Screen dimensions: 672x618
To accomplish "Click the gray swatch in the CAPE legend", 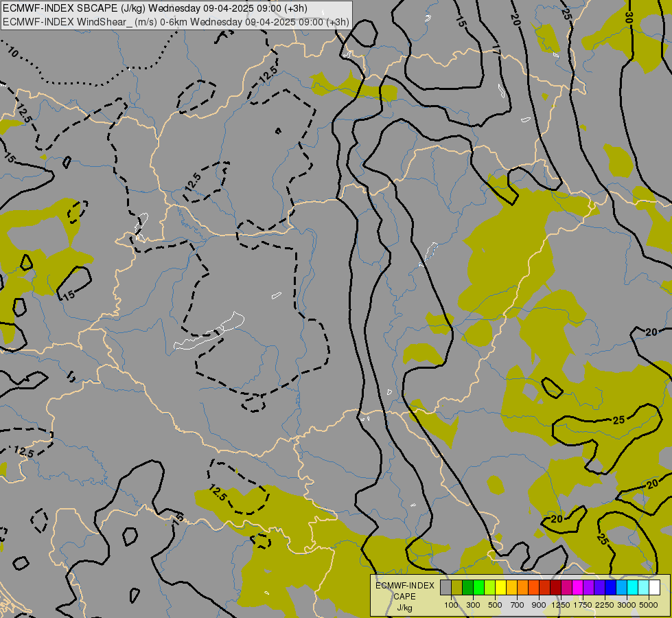I will coord(445,588).
